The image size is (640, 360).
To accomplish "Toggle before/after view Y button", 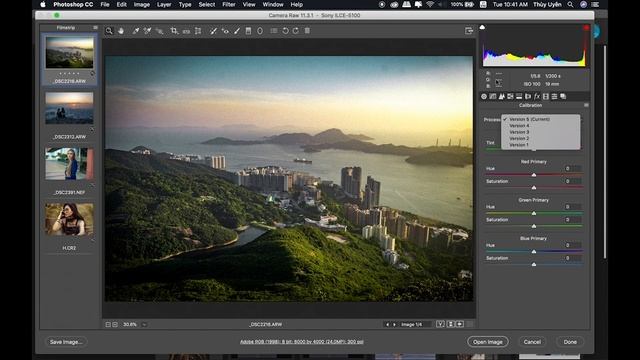I will tap(440, 324).
